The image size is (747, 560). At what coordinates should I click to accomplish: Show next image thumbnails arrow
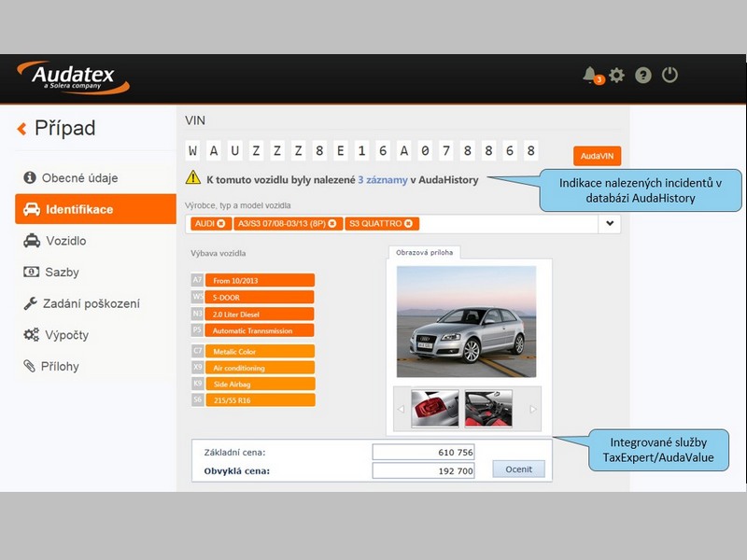click(533, 409)
